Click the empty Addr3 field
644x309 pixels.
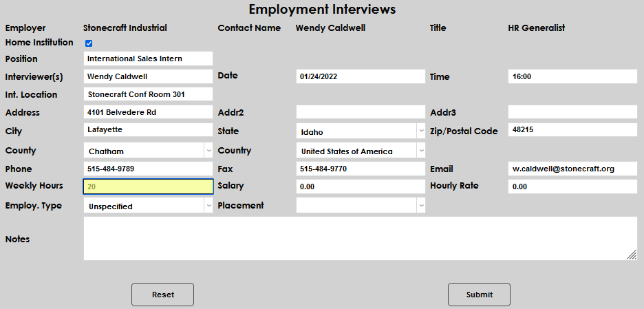tap(572, 111)
